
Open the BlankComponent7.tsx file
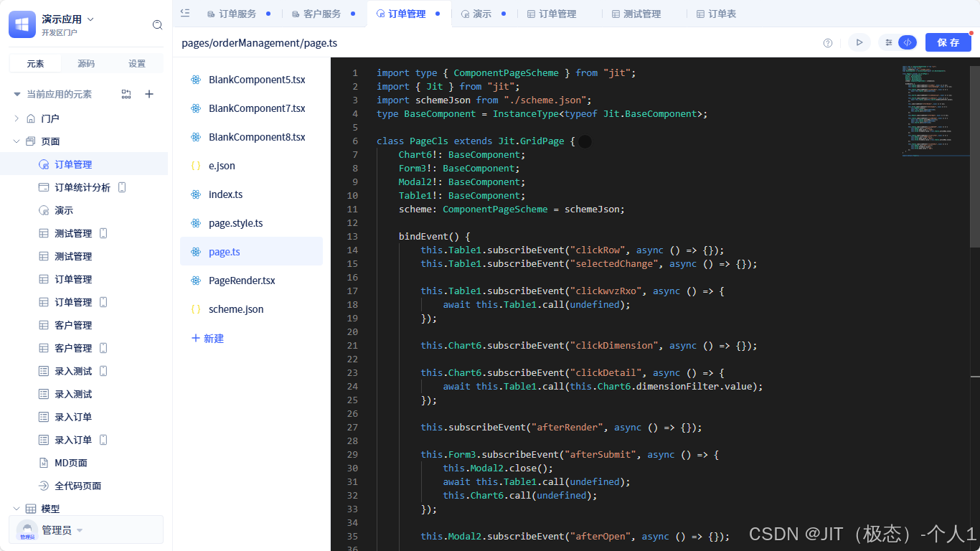point(251,108)
